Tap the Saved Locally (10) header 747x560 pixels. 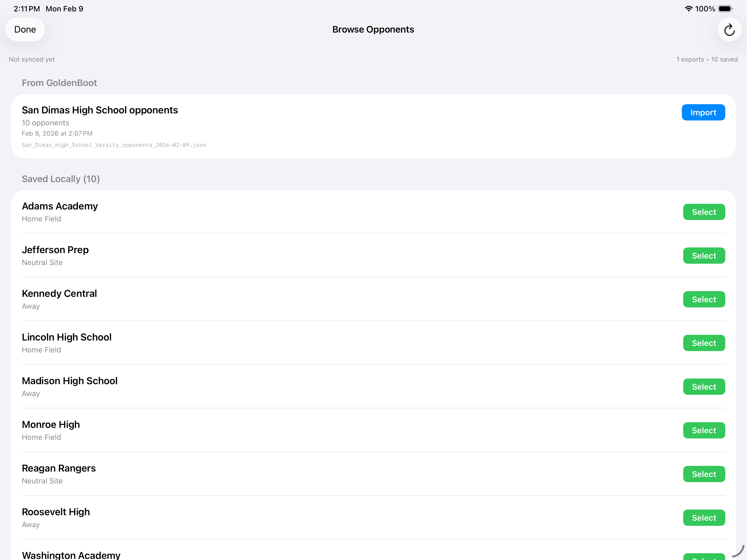coord(61,179)
